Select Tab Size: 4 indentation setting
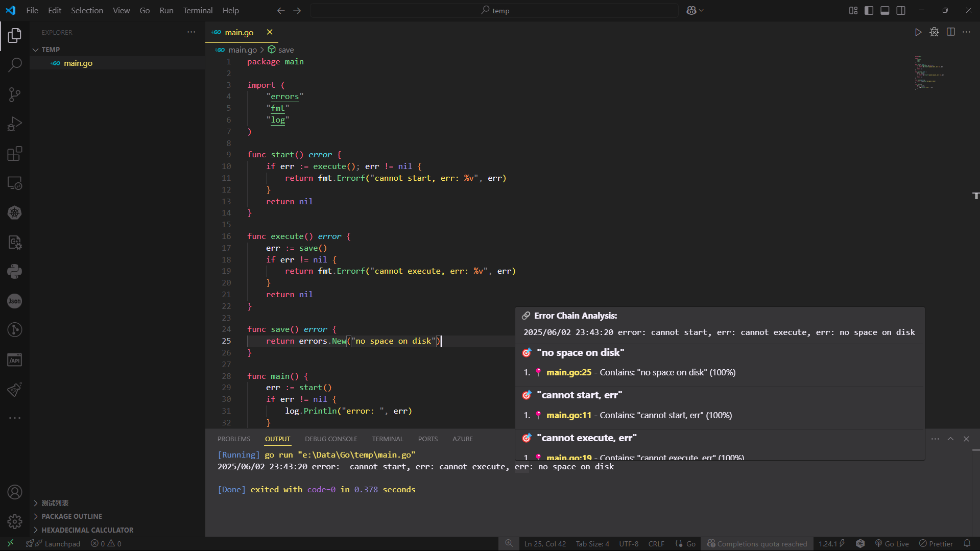980x551 pixels. pos(592,543)
